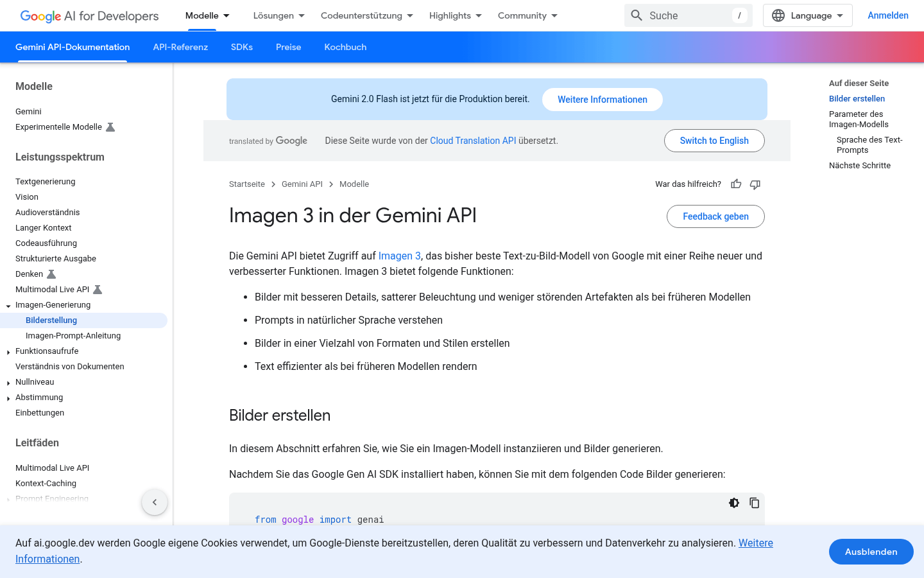This screenshot has height=578, width=924.
Task: Open Modelle breadcrumb link
Action: pos(354,184)
